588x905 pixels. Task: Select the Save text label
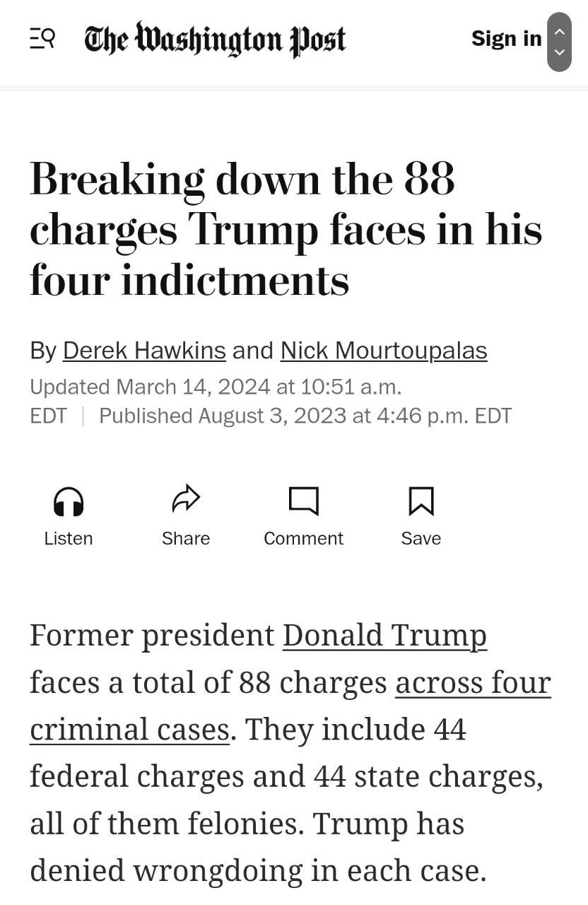point(421,538)
